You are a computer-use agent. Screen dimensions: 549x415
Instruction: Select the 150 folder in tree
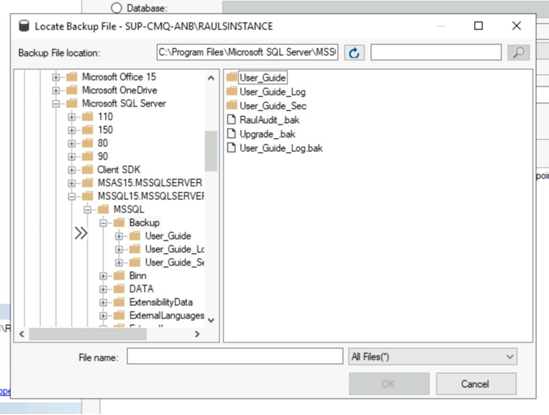pyautogui.click(x=105, y=130)
